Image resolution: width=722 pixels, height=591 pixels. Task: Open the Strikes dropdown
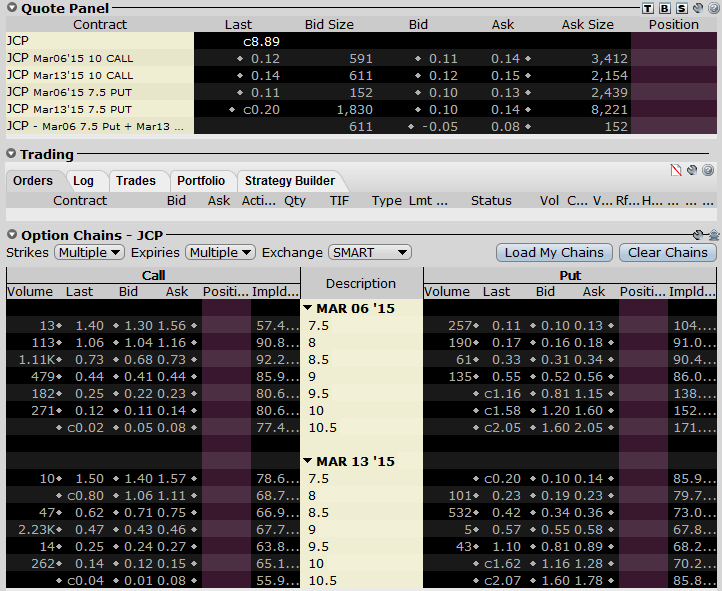coord(89,252)
